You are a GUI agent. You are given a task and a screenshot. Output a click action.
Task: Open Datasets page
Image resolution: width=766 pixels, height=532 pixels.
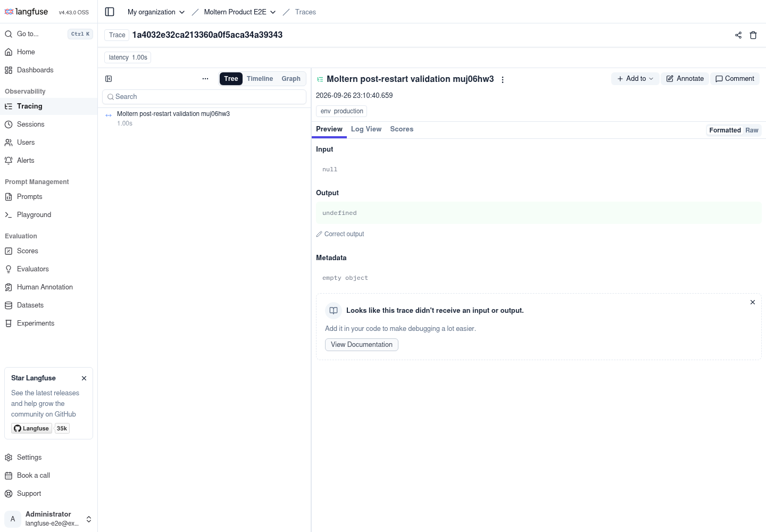48,305
